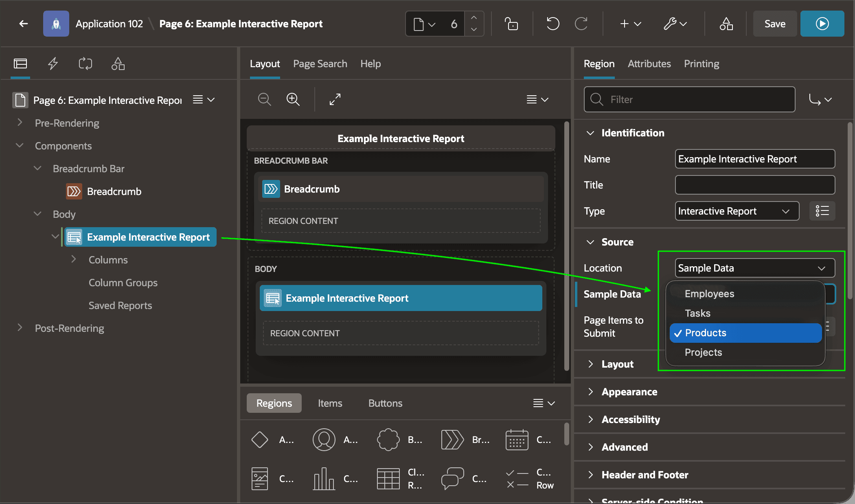Screen dimensions: 855x504
Task: Open the Location dropdown Sample Data
Action: (x=755, y=268)
